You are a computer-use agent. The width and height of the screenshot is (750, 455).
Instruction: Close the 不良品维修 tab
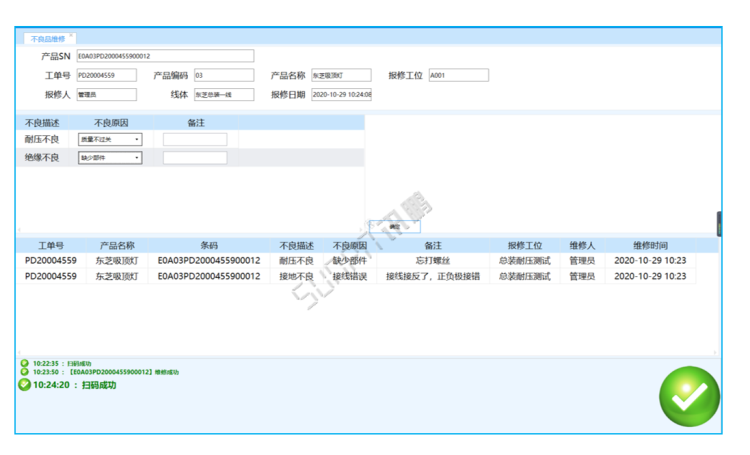[71, 35]
